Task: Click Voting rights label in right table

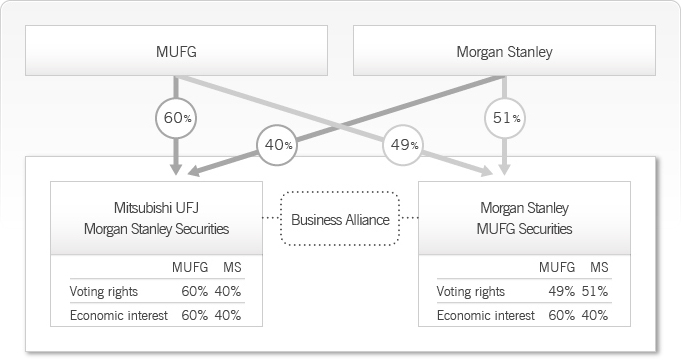Action: 471,291
